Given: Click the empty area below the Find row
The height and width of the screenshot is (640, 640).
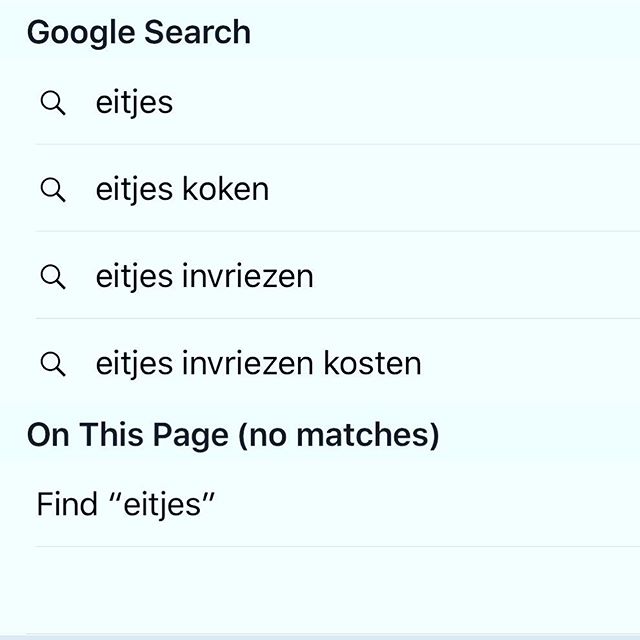Looking at the screenshot, I should tap(320, 590).
